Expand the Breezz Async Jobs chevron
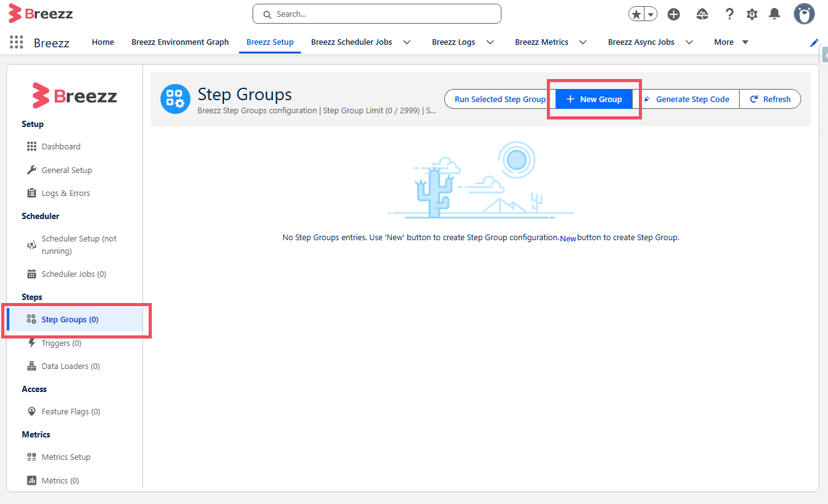The height and width of the screenshot is (504, 828). coord(689,42)
